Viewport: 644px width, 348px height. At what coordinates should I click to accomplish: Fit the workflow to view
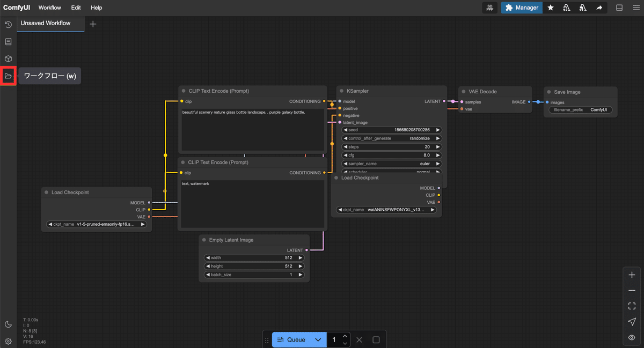[632, 306]
